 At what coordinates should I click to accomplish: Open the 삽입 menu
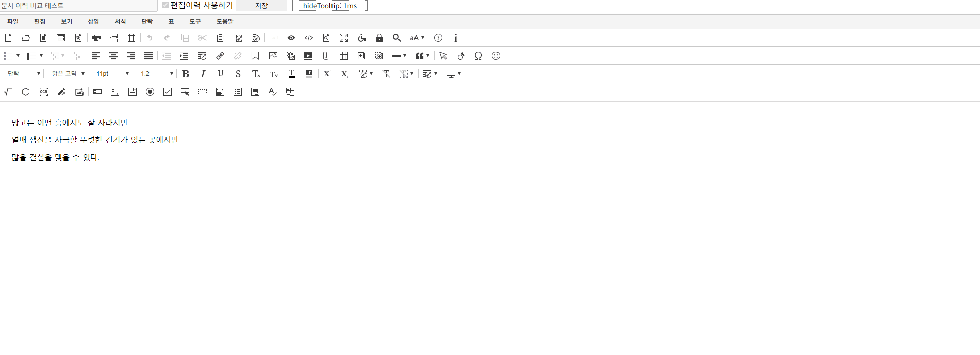coord(93,21)
